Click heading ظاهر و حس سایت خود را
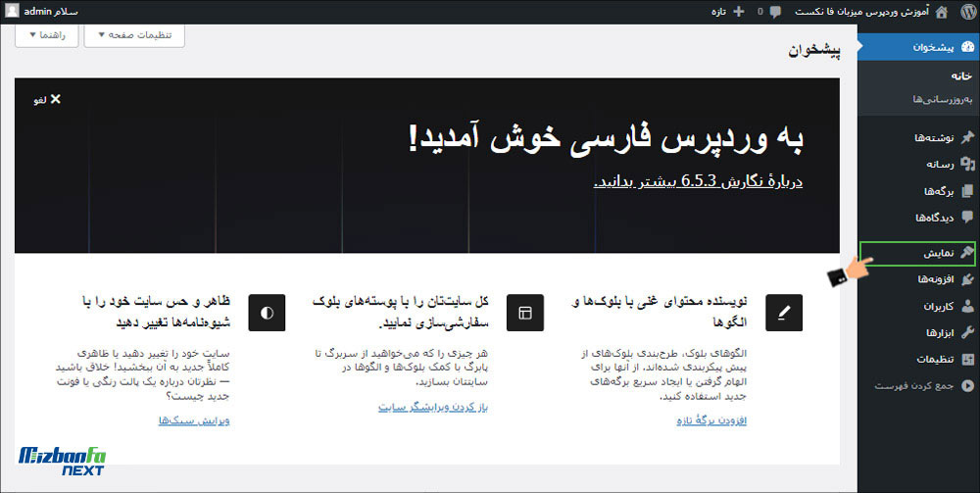 tap(156, 312)
